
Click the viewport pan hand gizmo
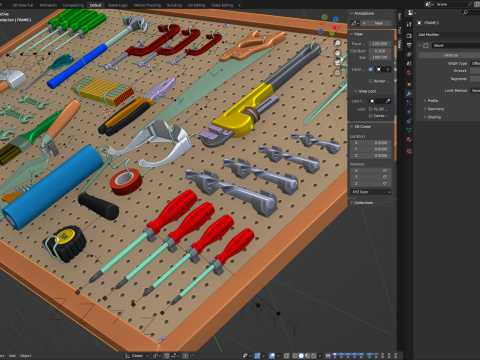pos(337,53)
